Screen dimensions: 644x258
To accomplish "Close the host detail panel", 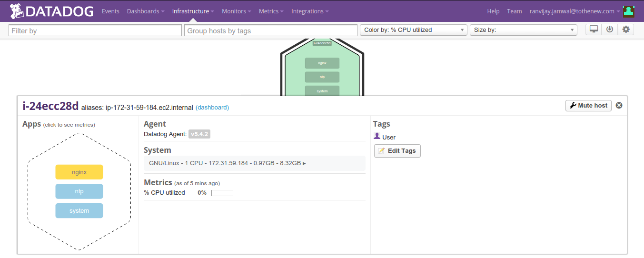I will tap(619, 105).
